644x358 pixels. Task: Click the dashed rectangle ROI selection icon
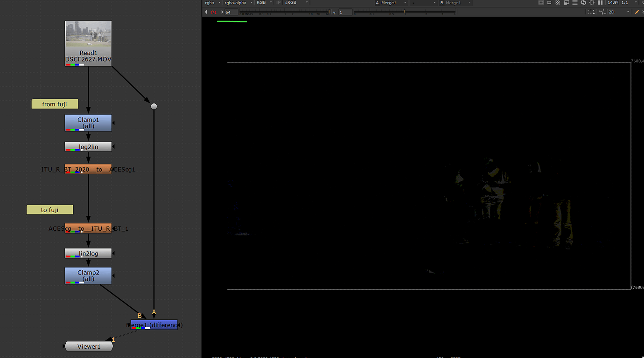[591, 12]
